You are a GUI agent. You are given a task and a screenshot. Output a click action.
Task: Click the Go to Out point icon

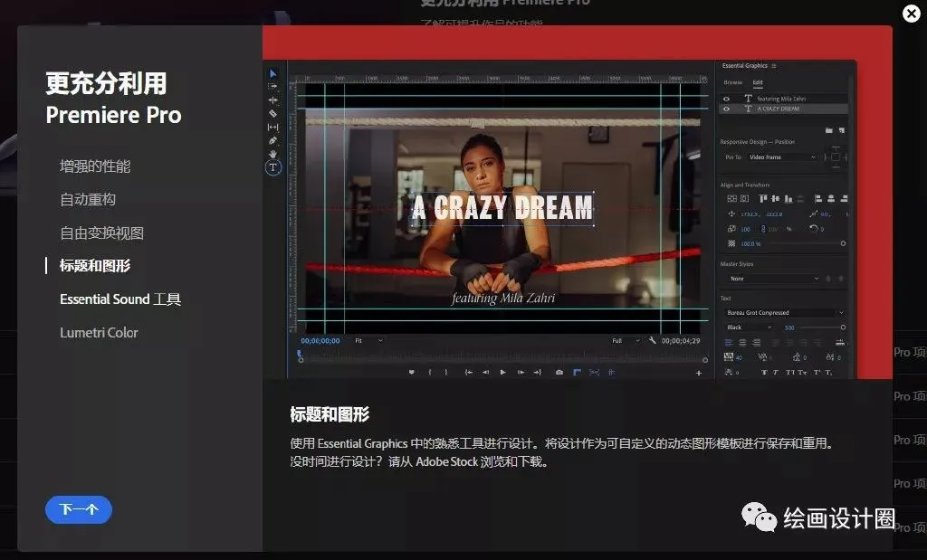coord(538,372)
